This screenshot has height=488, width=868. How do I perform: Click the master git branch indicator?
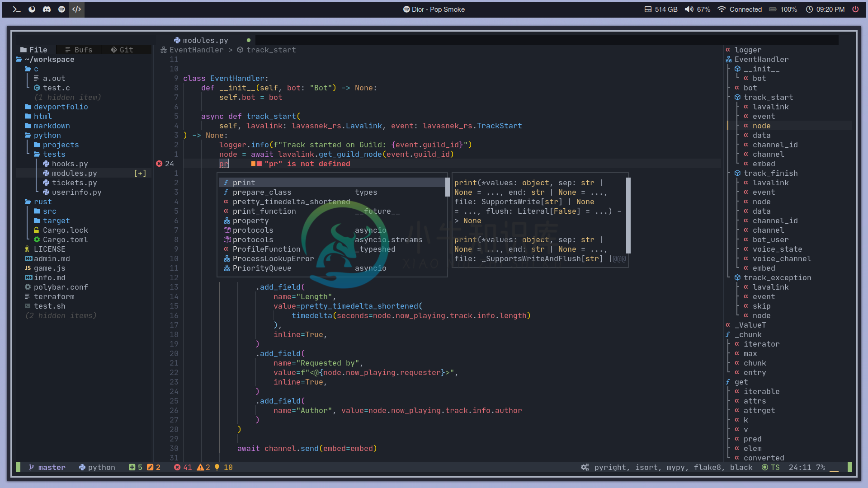[47, 467]
